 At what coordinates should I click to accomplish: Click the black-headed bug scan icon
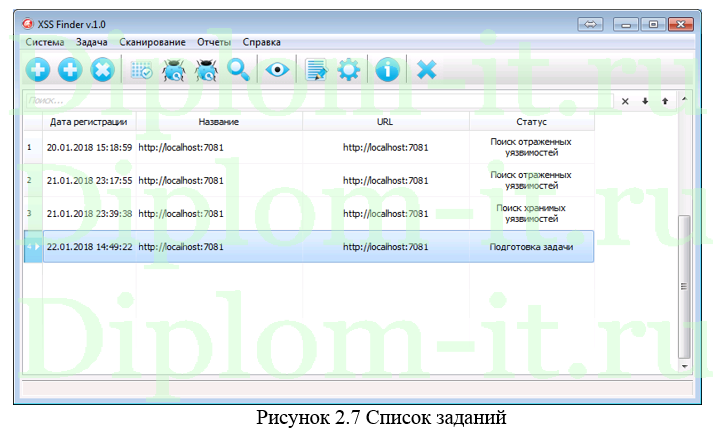pos(206,70)
